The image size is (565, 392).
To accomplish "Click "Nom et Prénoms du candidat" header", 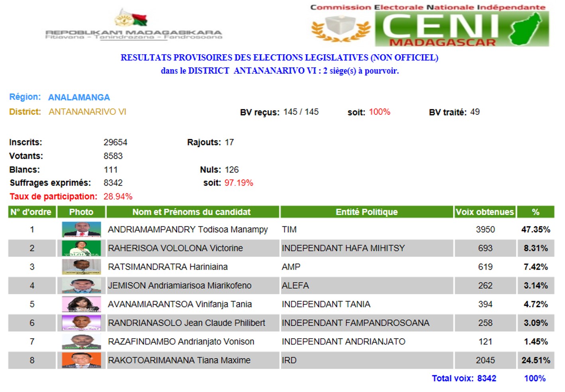I will [192, 212].
